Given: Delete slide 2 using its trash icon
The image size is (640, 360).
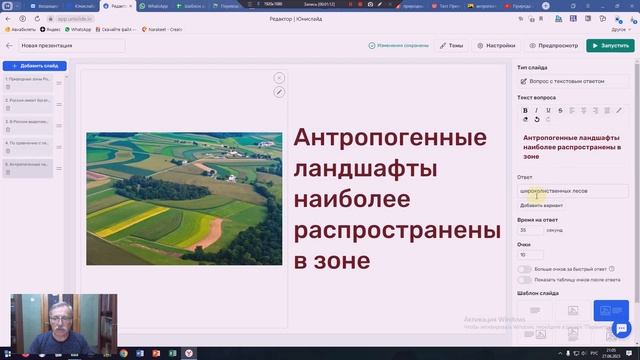Looking at the screenshot, I should pyautogui.click(x=8, y=108).
